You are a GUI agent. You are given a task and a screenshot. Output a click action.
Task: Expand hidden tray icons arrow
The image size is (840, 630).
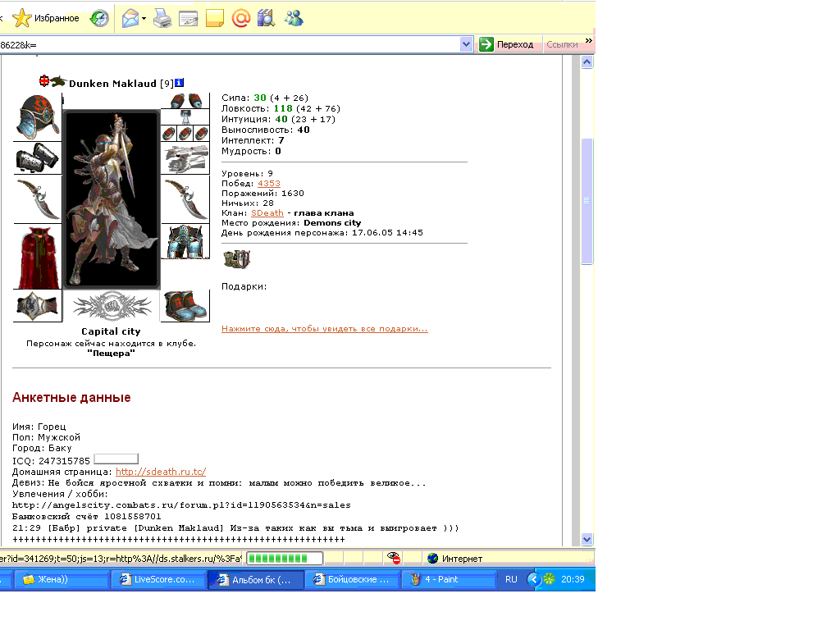click(533, 579)
